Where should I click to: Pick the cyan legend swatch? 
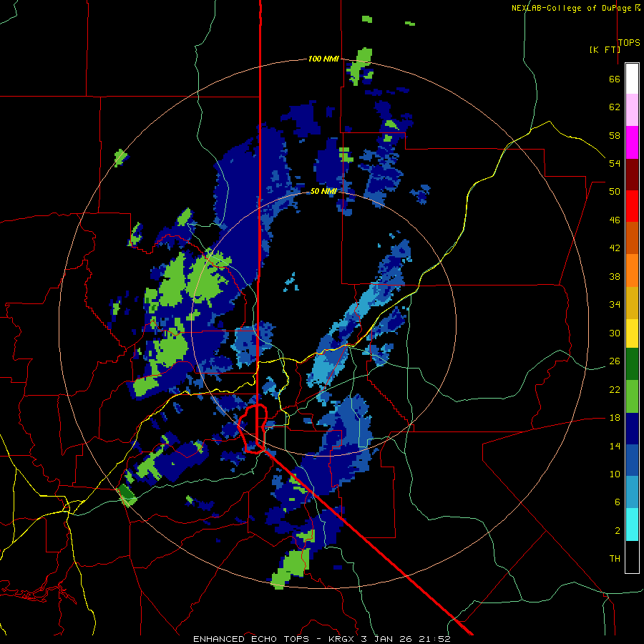tap(632, 525)
